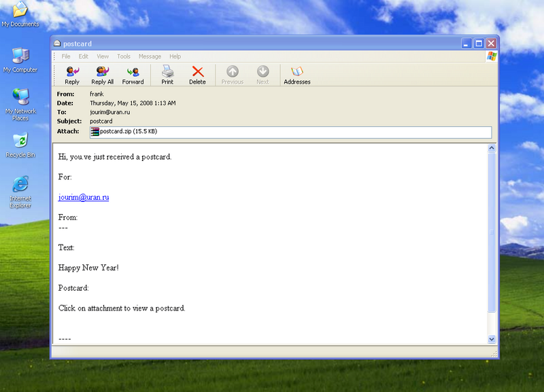Select My Network Places on the desktop

[x=20, y=96]
